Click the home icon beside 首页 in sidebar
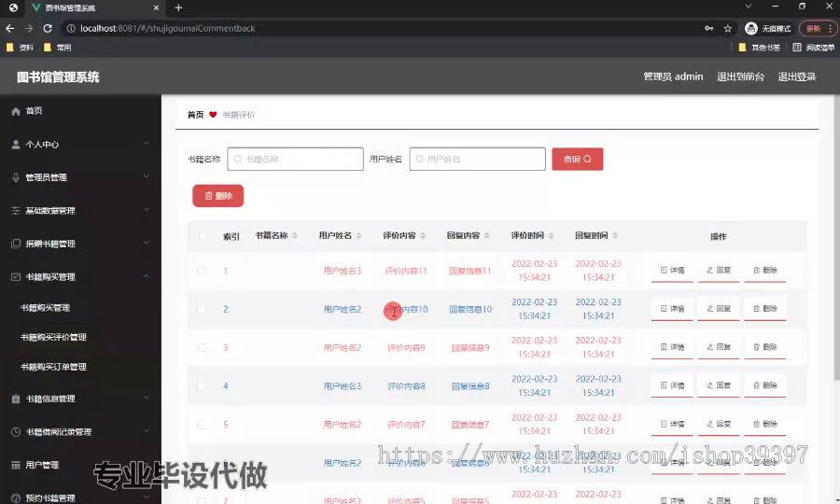 [x=16, y=111]
